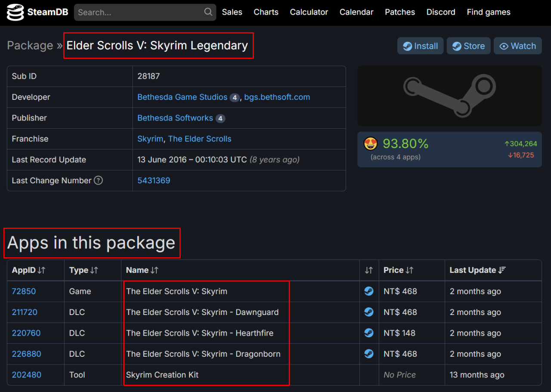Open the Discord menu item

pos(441,12)
